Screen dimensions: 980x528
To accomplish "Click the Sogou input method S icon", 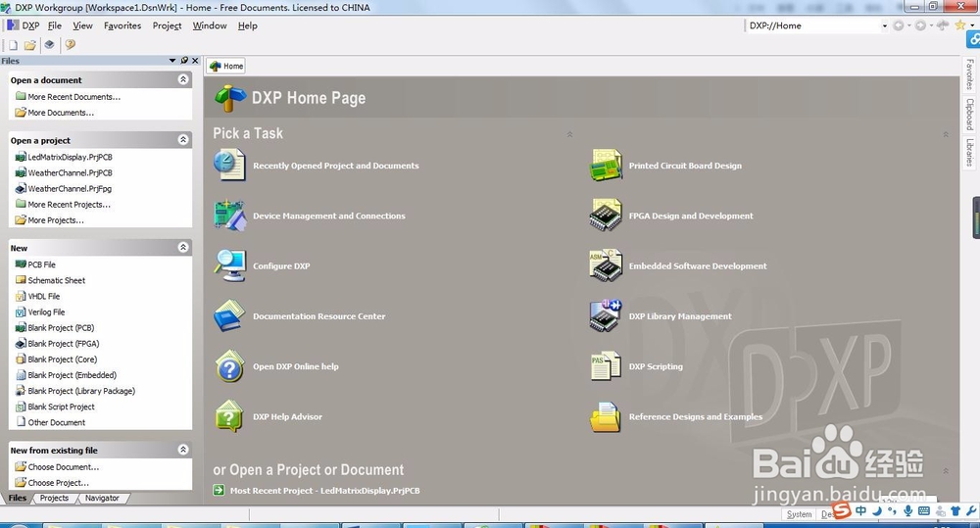I will 842,510.
